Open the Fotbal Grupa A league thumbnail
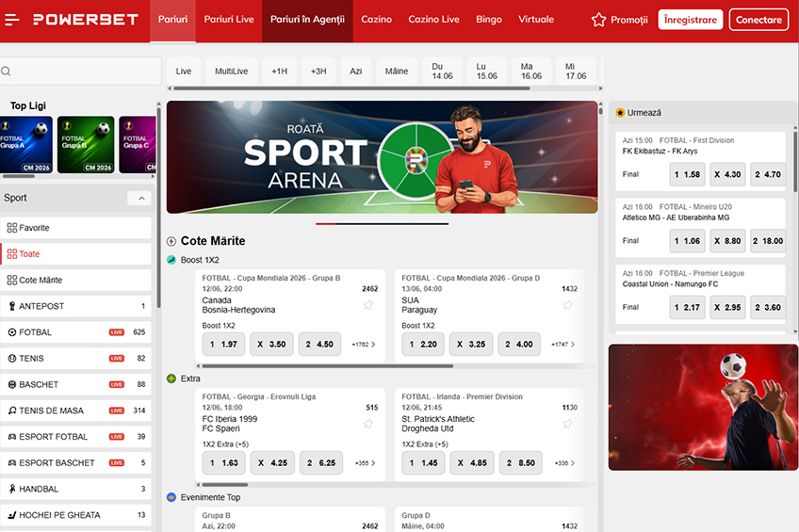The image size is (799, 532). (x=26, y=145)
